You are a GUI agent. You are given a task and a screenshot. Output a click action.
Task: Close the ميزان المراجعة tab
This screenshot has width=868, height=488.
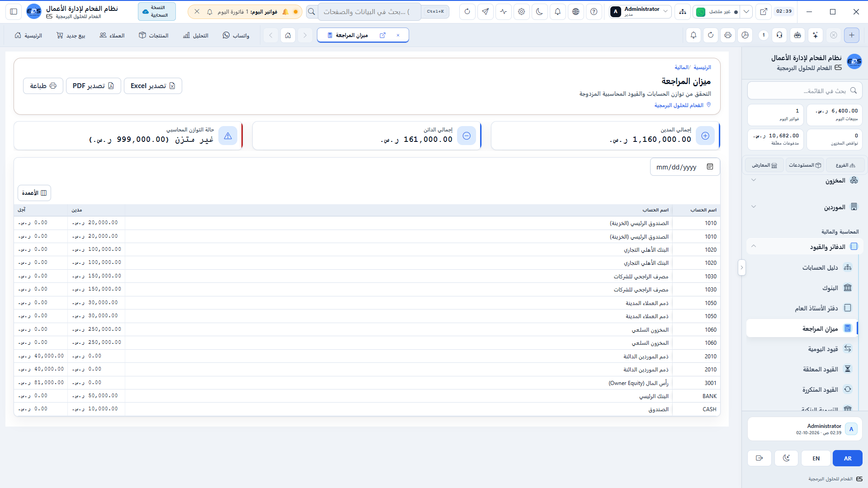point(398,35)
